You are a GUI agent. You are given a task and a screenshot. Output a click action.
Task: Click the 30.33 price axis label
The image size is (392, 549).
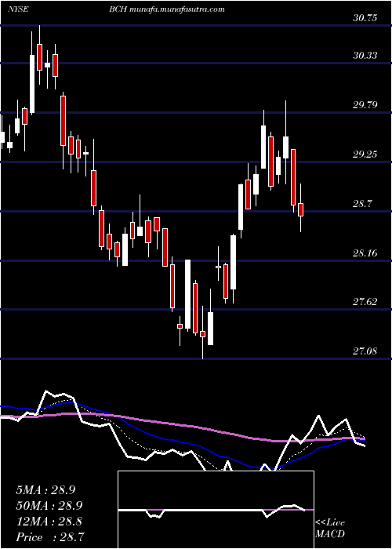(x=365, y=56)
